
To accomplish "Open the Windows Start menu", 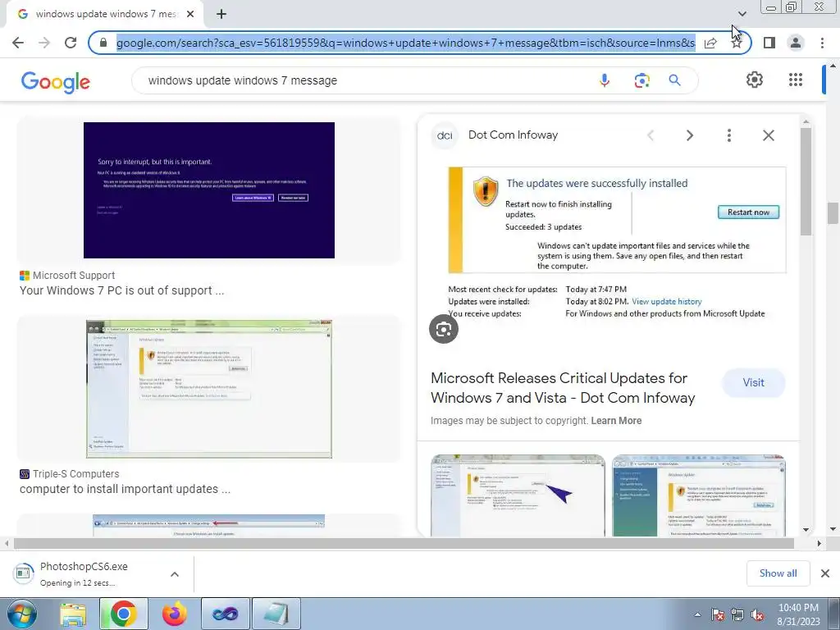I will 21,614.
